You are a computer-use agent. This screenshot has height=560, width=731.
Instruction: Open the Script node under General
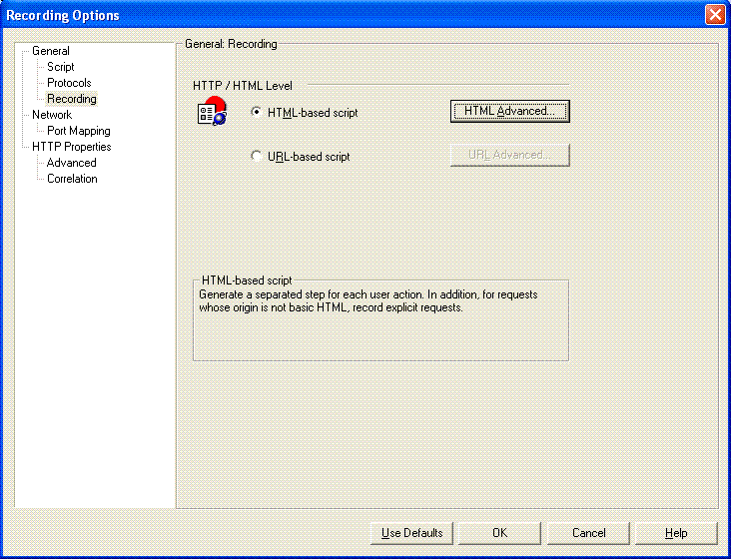point(61,67)
